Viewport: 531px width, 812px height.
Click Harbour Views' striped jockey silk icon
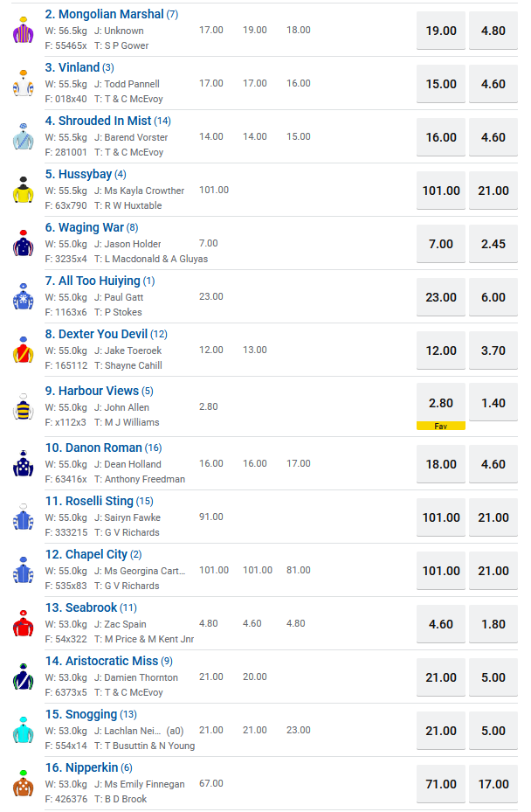(x=23, y=406)
